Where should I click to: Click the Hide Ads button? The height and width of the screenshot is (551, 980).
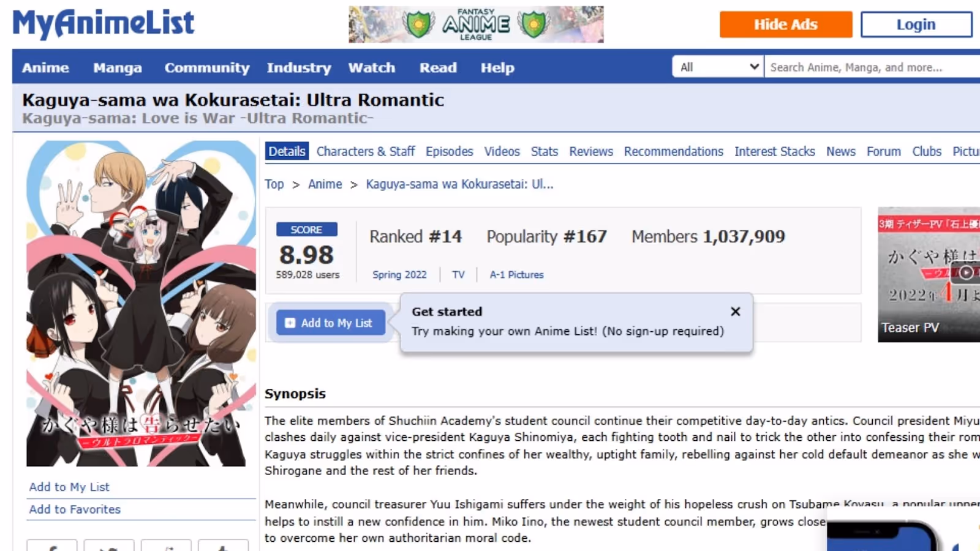(x=786, y=24)
